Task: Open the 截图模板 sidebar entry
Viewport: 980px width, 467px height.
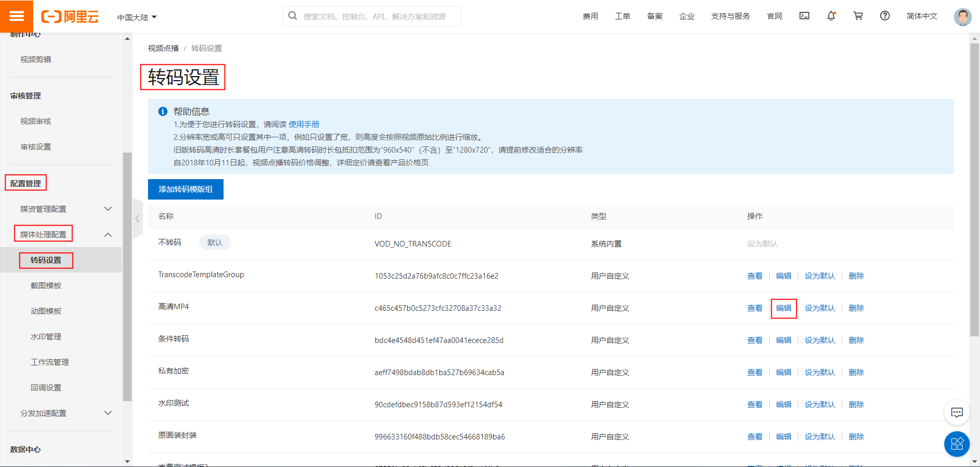Action: pyautogui.click(x=46, y=285)
